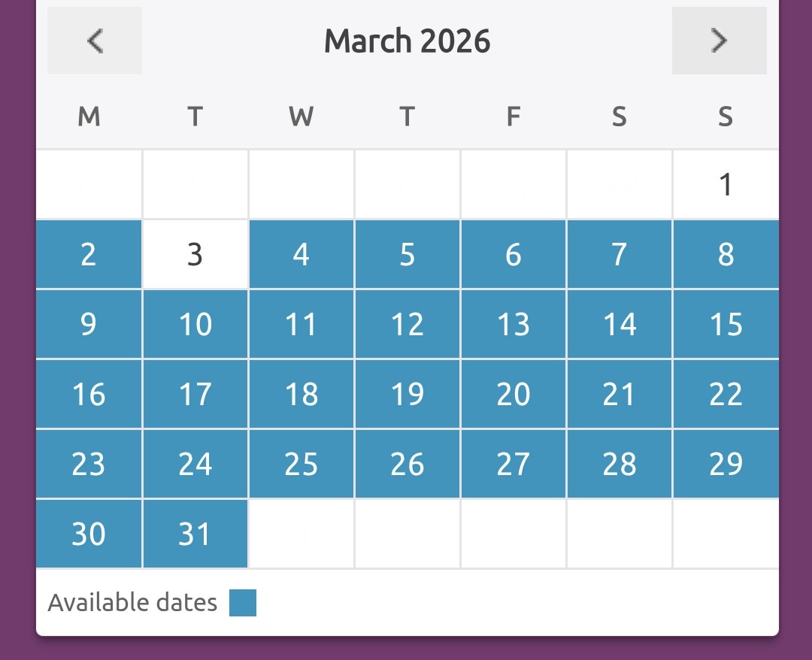Click the March 2026 month header
Viewport: 812px width, 660px height.
click(407, 41)
